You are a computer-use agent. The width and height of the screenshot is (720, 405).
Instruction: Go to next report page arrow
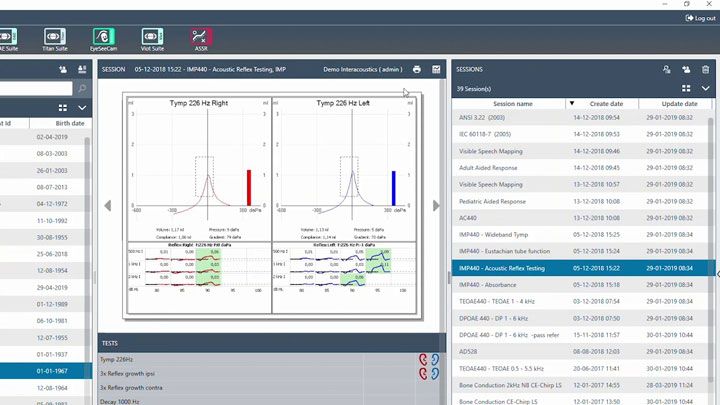tap(435, 206)
